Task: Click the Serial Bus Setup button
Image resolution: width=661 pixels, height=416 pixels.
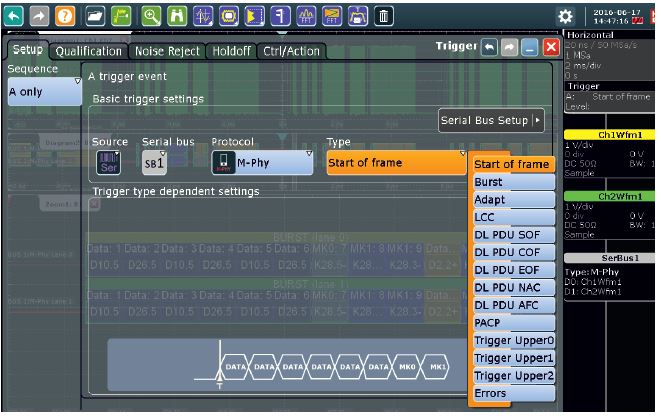Action: pyautogui.click(x=492, y=121)
